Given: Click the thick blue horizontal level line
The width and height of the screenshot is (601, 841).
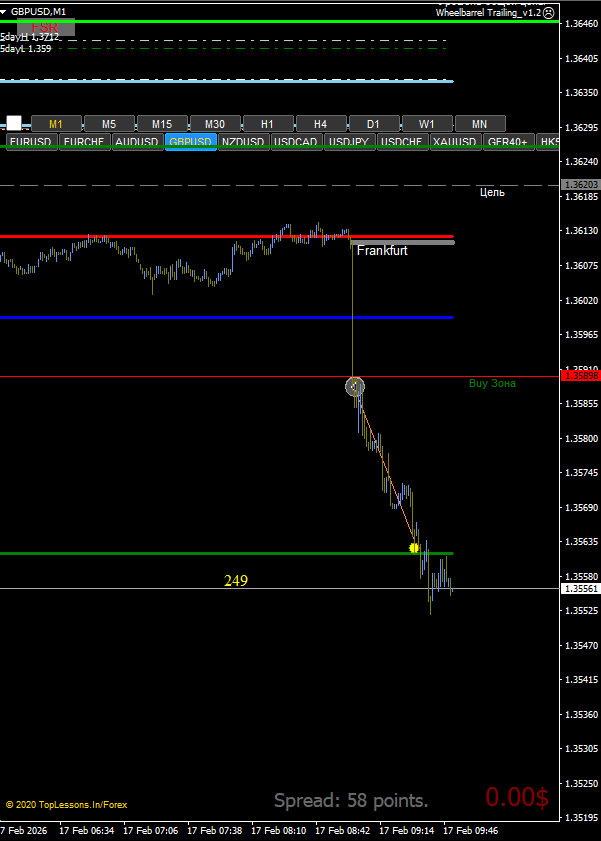Looking at the screenshot, I should click(x=227, y=318).
